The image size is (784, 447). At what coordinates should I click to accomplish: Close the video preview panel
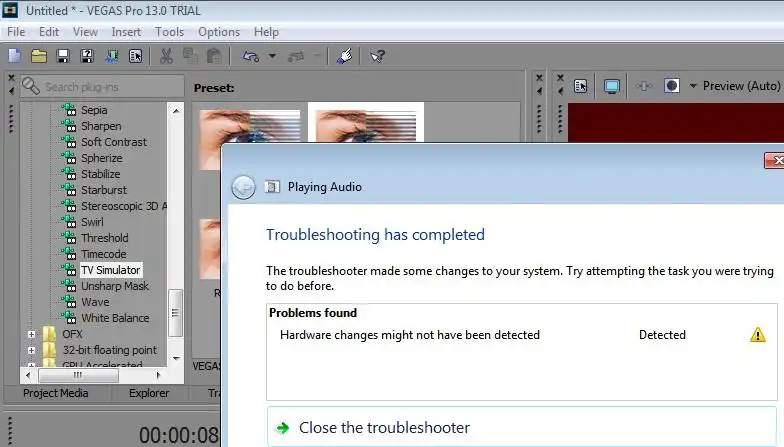click(560, 78)
